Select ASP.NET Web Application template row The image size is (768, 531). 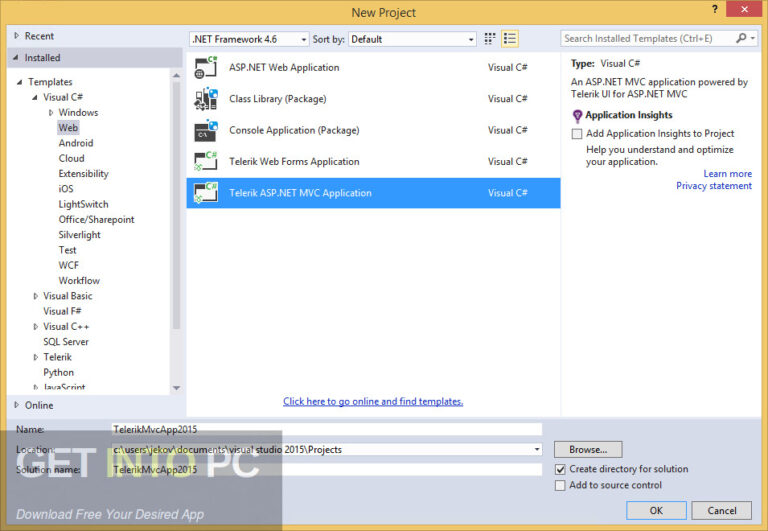point(373,68)
